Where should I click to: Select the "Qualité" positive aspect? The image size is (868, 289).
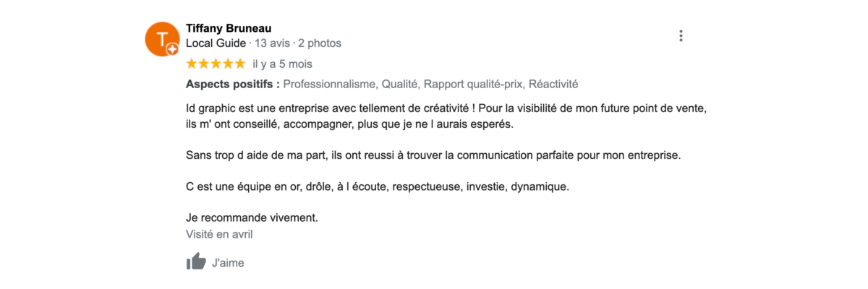tap(399, 85)
